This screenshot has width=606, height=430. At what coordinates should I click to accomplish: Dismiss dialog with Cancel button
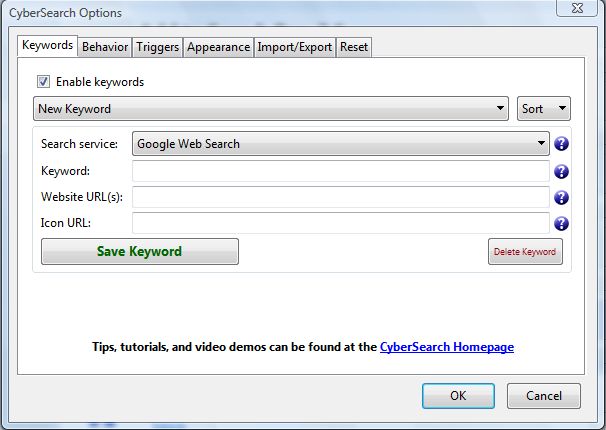[x=544, y=396]
